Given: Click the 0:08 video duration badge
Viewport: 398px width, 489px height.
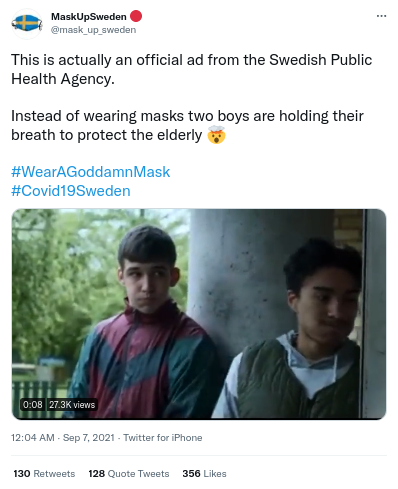Looking at the screenshot, I should click(33, 405).
